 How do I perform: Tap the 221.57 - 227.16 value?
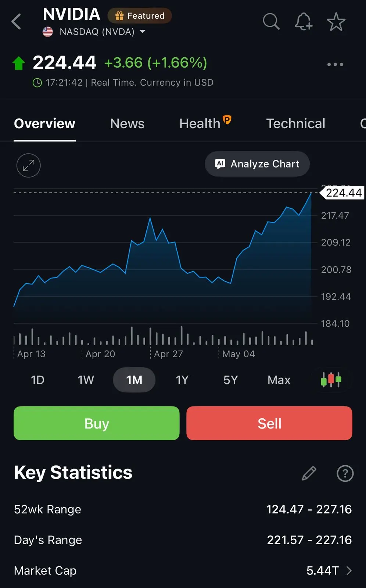(x=309, y=540)
